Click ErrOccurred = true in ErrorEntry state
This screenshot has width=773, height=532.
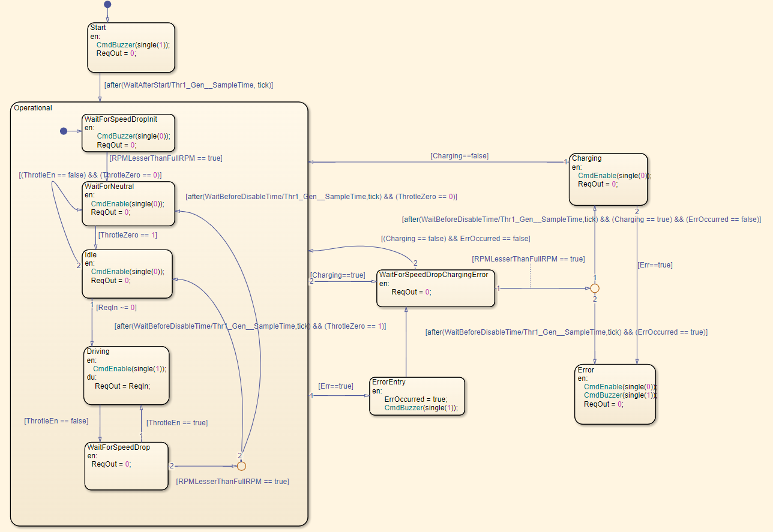[x=416, y=399]
